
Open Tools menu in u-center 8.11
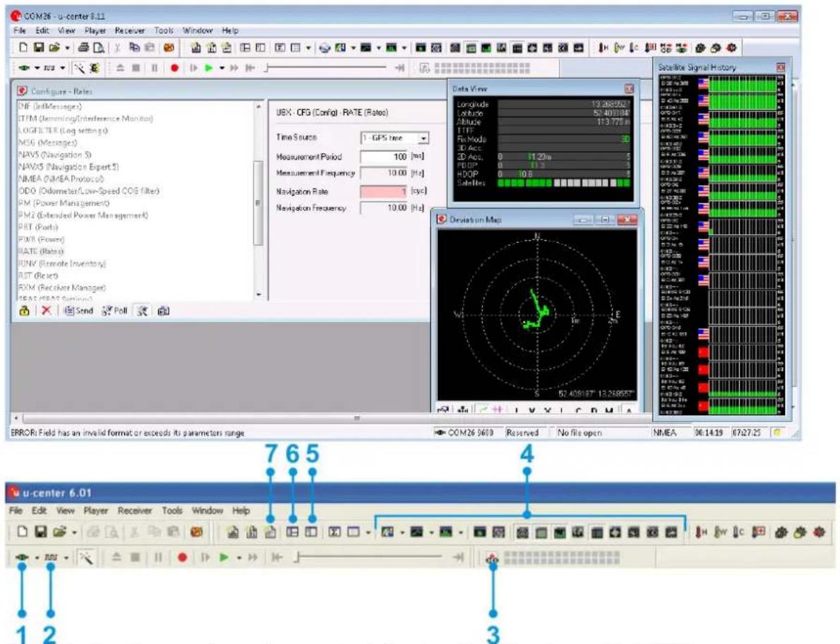point(164,30)
